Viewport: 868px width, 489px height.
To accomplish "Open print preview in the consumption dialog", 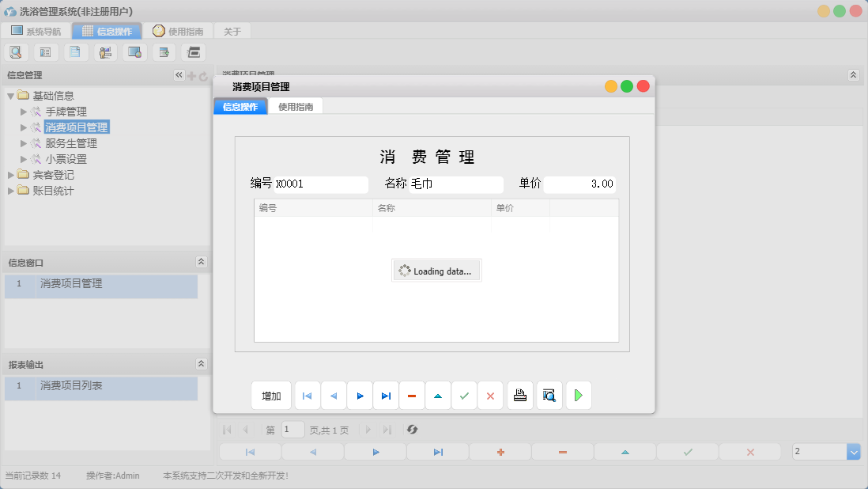I will 549,395.
